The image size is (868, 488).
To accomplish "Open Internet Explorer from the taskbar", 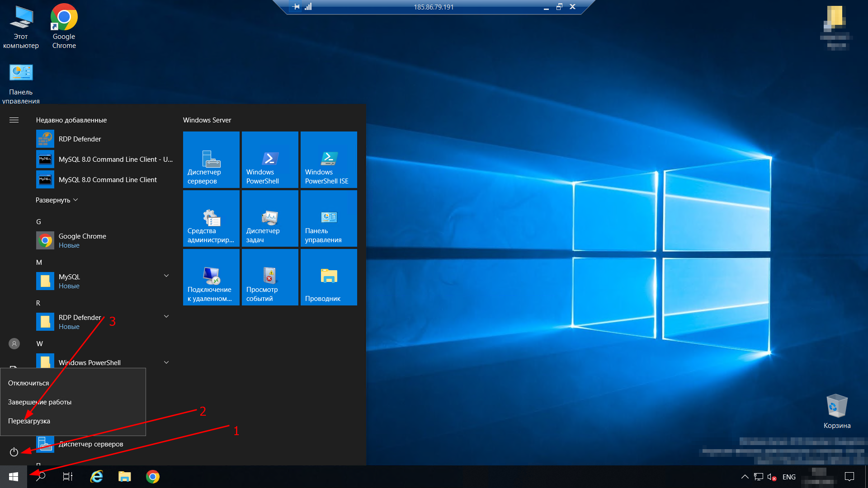I will pos(97,477).
